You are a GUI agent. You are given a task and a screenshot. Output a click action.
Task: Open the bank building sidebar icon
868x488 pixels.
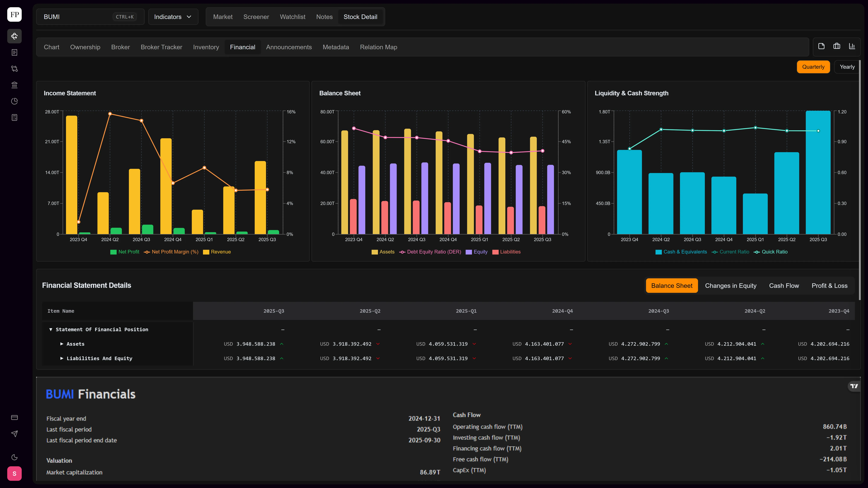[x=14, y=85]
